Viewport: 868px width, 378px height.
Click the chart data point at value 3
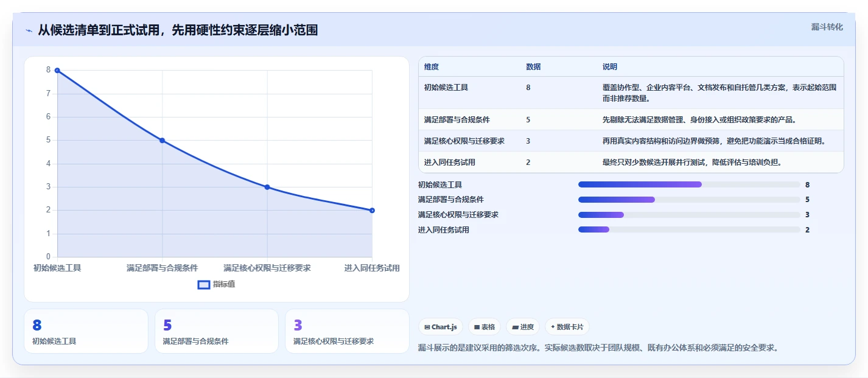coord(267,187)
